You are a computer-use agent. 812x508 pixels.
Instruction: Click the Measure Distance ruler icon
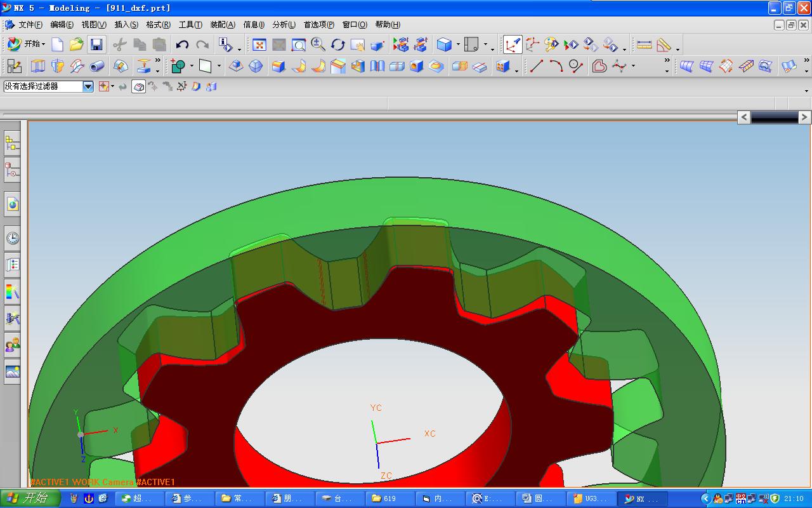(x=644, y=44)
